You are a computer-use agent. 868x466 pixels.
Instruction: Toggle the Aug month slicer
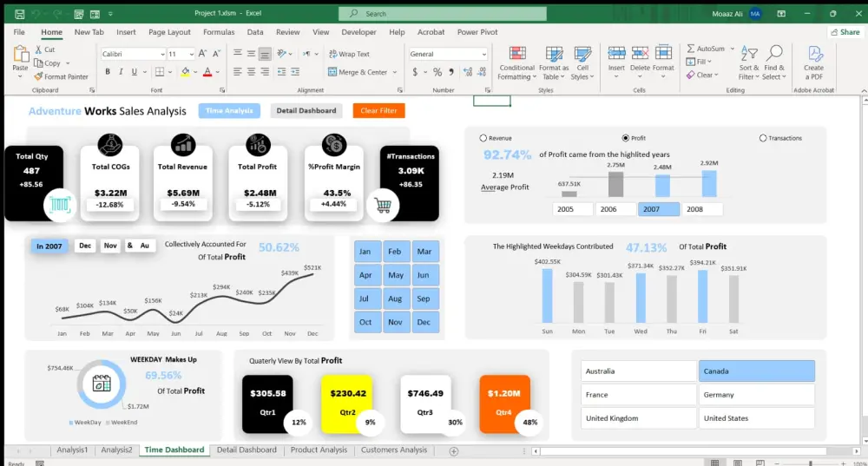click(397, 299)
